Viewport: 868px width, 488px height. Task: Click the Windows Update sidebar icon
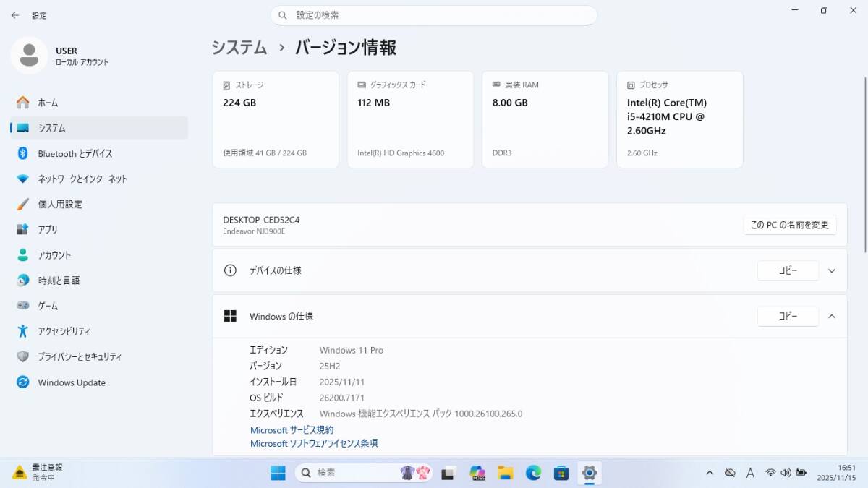23,382
